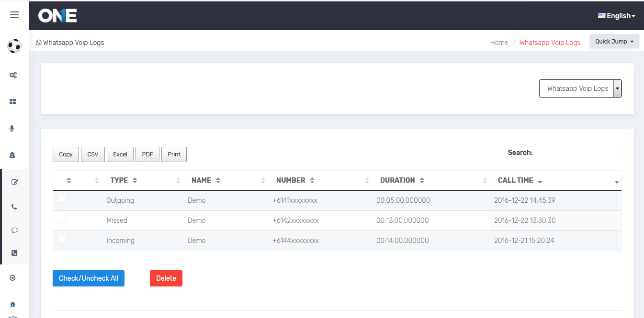Open the settings gears sidebar icon
This screenshot has width=644, height=318.
coord(13,75)
